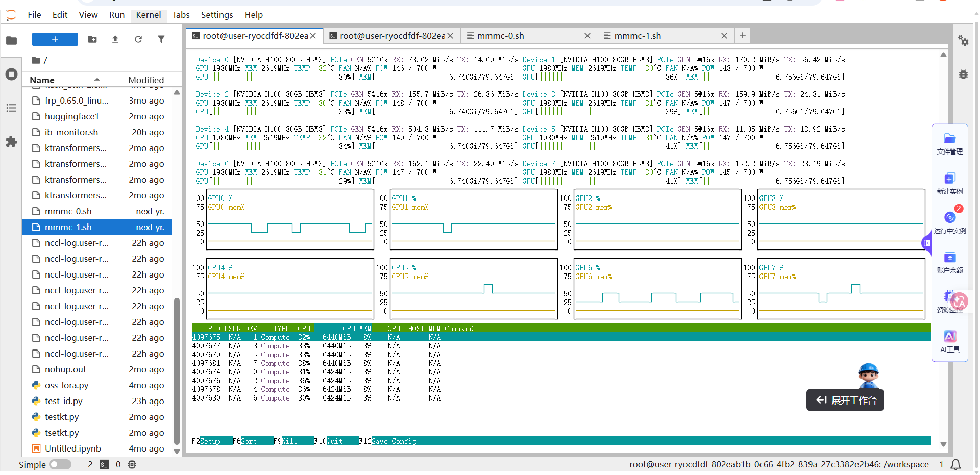Add a new tab with plus button
980x475 pixels.
[x=743, y=35]
